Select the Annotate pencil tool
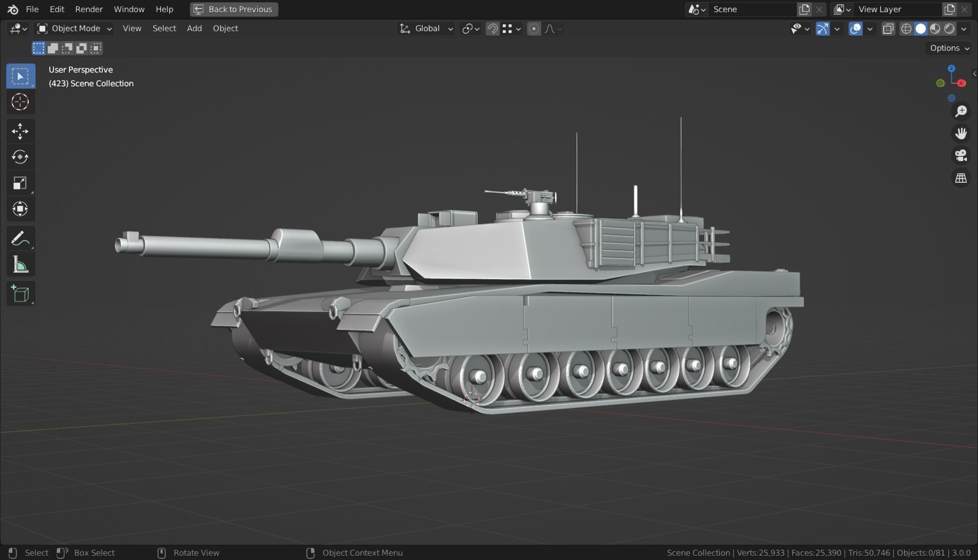The width and height of the screenshot is (978, 560). [x=20, y=238]
